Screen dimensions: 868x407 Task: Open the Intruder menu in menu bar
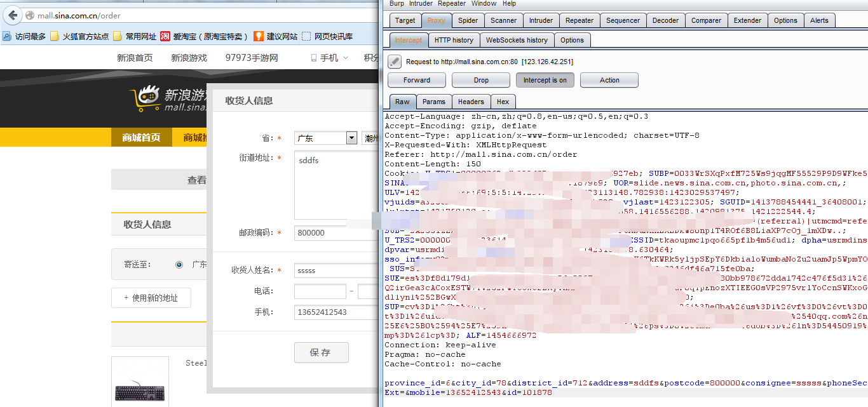pyautogui.click(x=421, y=3)
